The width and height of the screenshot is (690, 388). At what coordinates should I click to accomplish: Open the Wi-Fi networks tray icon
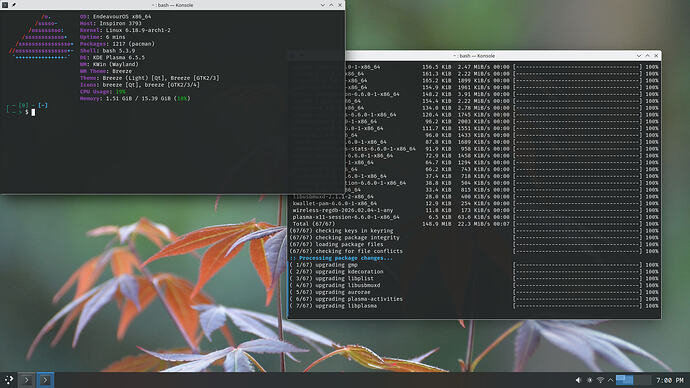(x=600, y=380)
